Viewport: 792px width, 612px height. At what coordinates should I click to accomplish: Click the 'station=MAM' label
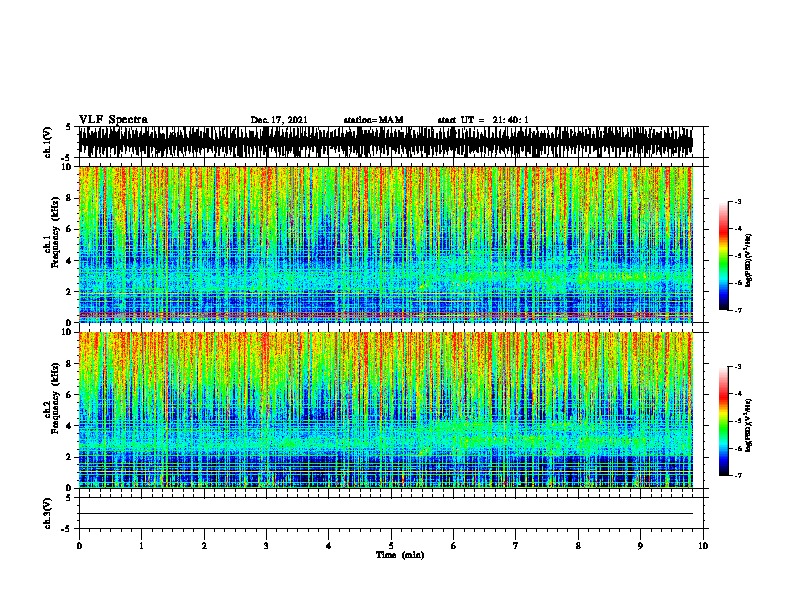click(x=373, y=120)
